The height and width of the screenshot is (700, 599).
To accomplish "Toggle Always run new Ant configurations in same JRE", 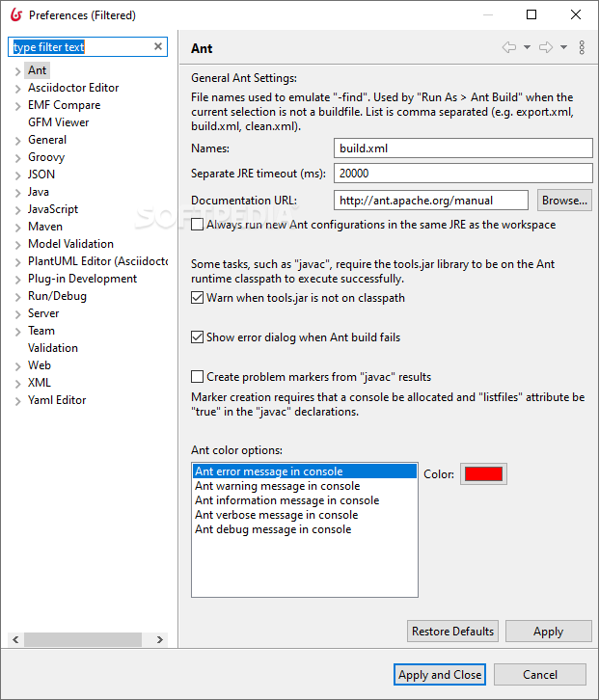I will [197, 224].
